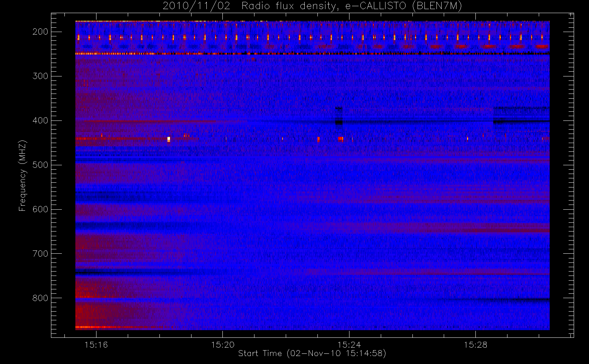Click the 200 frequency tick label

point(40,32)
